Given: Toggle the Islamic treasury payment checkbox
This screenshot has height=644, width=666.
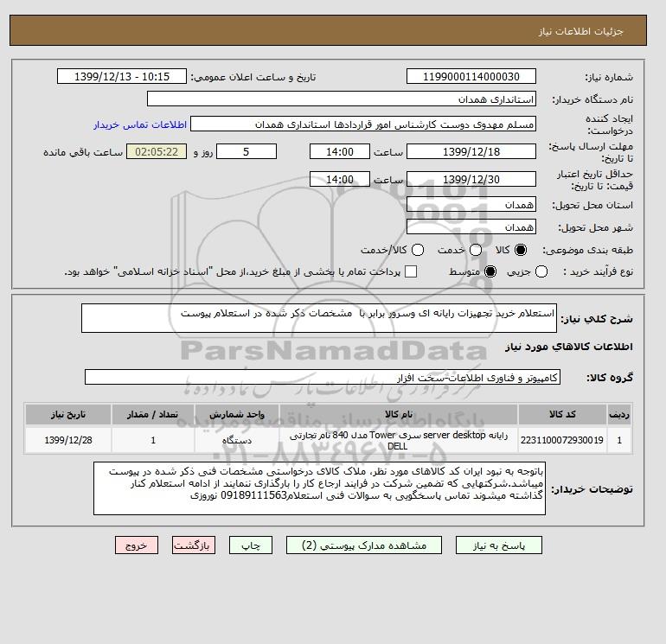Looking at the screenshot, I should pos(411,271).
